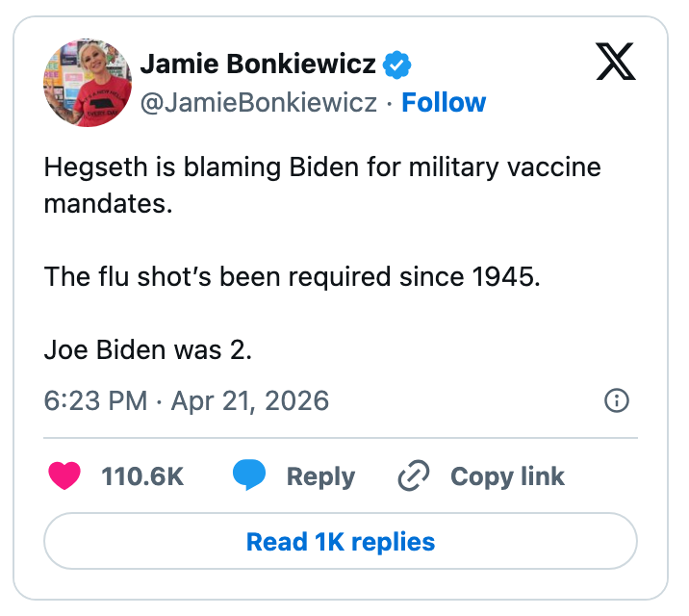Click the 'Joe Biden was 2.' line
Image resolution: width=689 pixels, height=616 pixels.
click(x=148, y=349)
